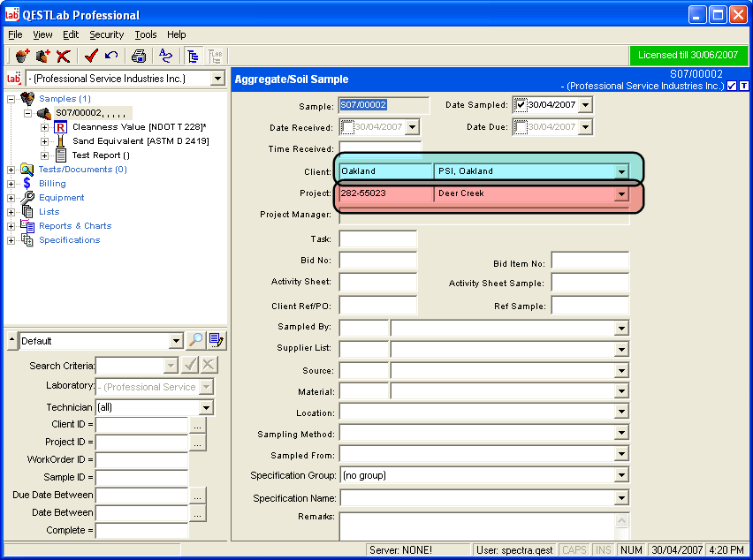Click the printer icon in toolbar

tap(139, 56)
